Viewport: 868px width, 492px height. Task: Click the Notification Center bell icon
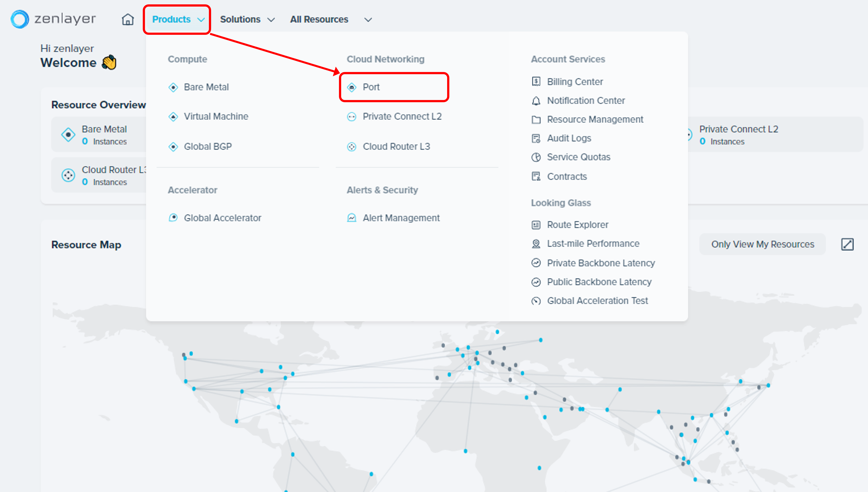[536, 101]
